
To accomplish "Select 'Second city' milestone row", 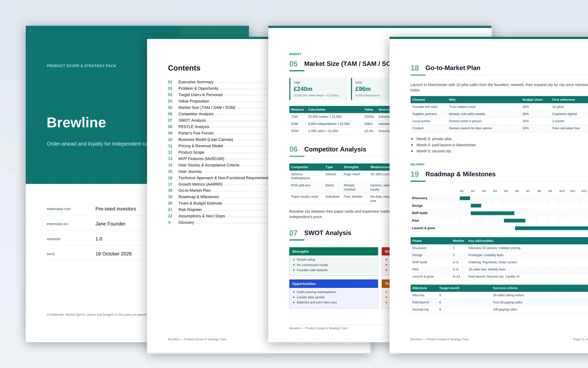I will coord(499,309).
